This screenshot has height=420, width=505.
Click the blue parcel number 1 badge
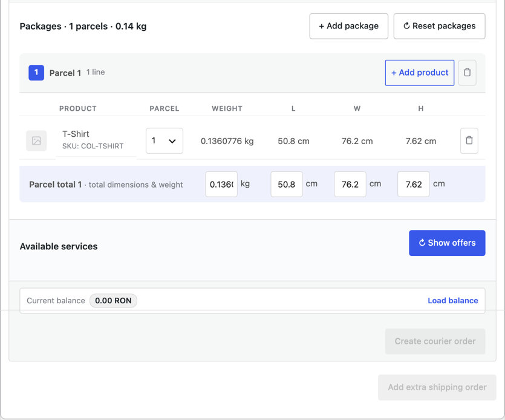tap(36, 73)
